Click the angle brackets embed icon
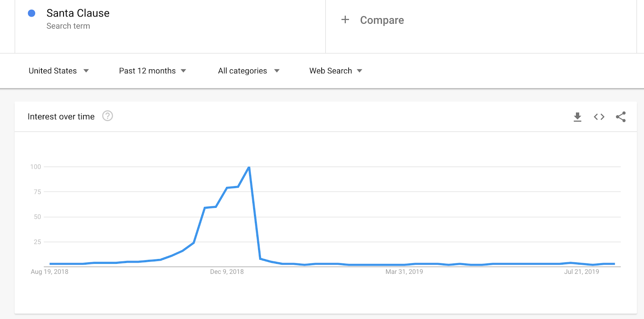Viewport: 644px width, 319px height. click(599, 117)
